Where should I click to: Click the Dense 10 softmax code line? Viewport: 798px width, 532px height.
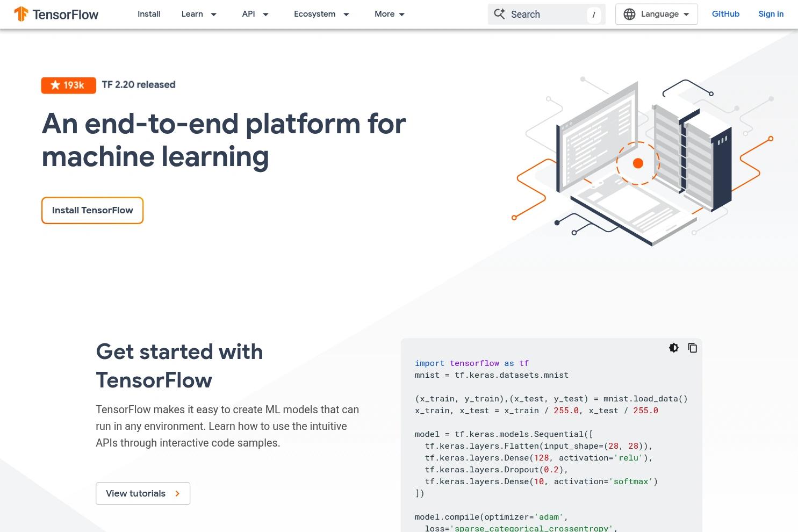[541, 481]
